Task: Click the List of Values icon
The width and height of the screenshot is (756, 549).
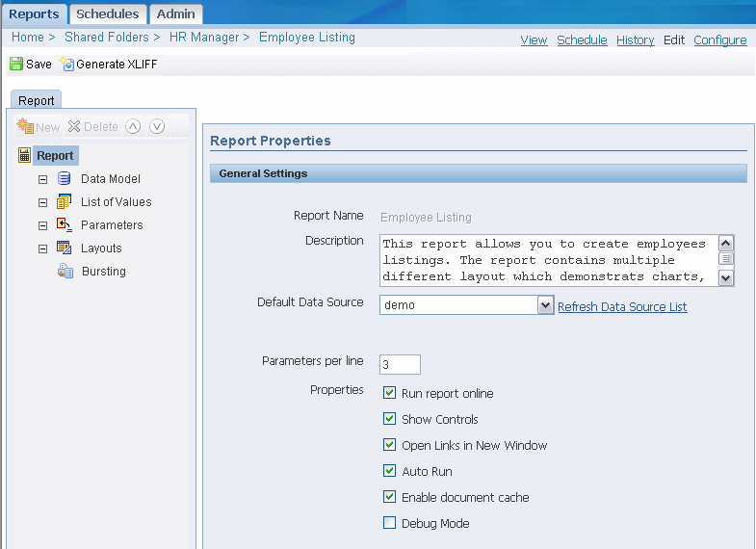Action: (x=65, y=201)
